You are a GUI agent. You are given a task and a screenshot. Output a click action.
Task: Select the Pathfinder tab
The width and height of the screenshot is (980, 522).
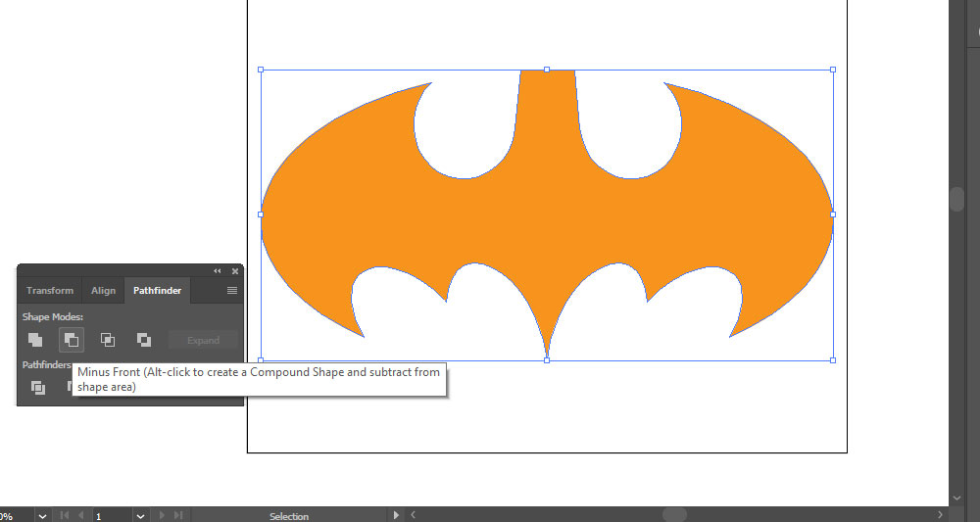click(158, 290)
